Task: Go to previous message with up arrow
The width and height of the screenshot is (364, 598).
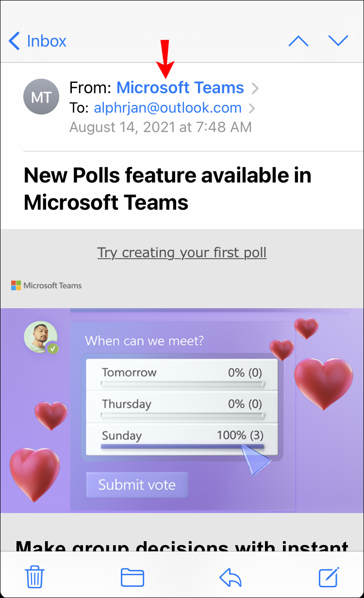Action: click(x=298, y=41)
